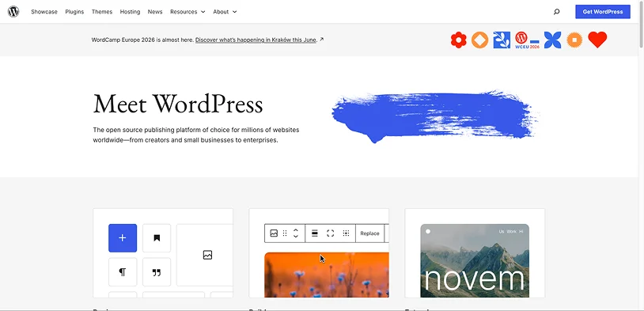Click the full-size corners icon in toolbar
The width and height of the screenshot is (644, 311).
tap(330, 233)
